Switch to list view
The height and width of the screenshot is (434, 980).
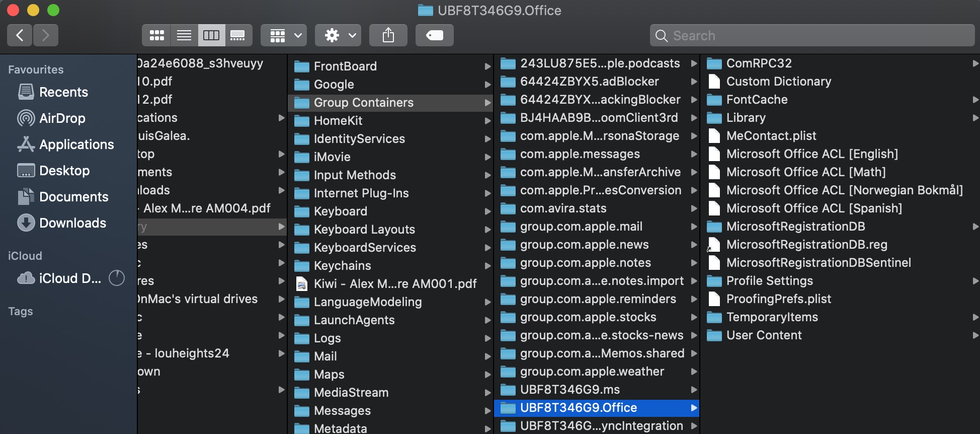pyautogui.click(x=184, y=35)
